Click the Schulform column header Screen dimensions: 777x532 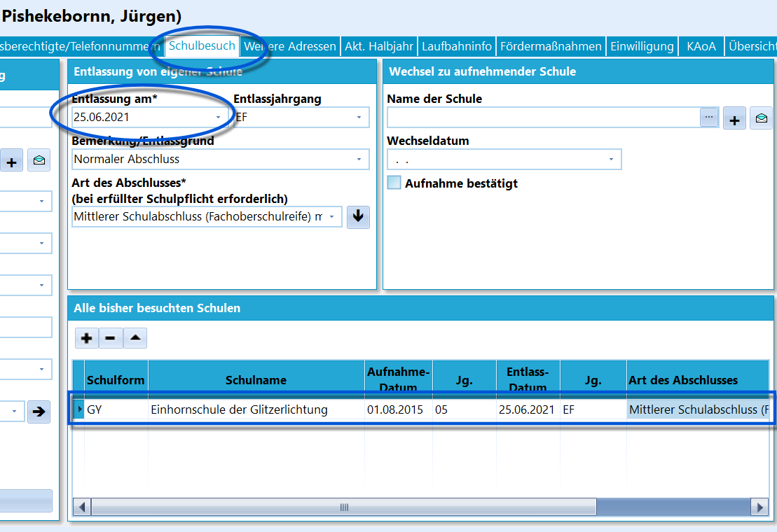click(116, 380)
